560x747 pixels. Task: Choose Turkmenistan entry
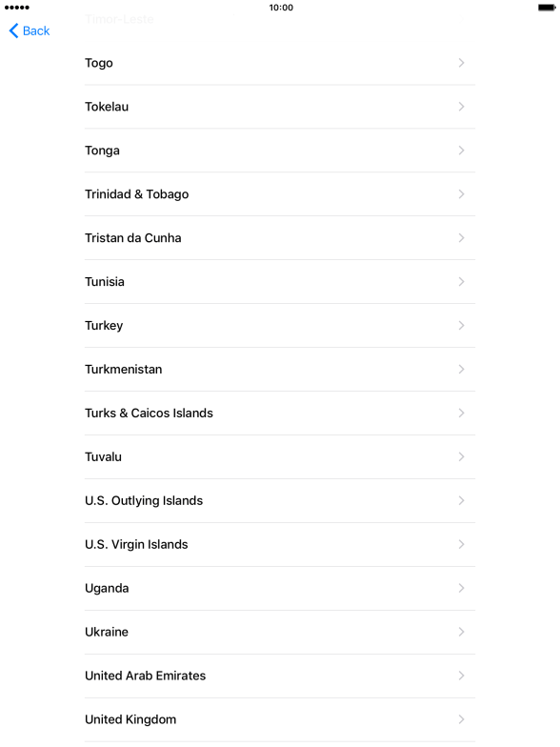pyautogui.click(x=280, y=370)
